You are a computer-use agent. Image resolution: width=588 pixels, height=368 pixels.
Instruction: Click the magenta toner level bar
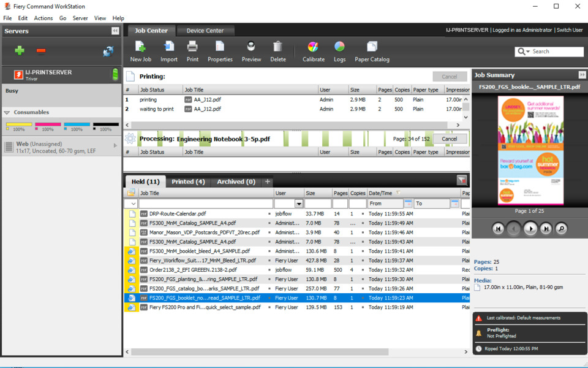(x=48, y=125)
